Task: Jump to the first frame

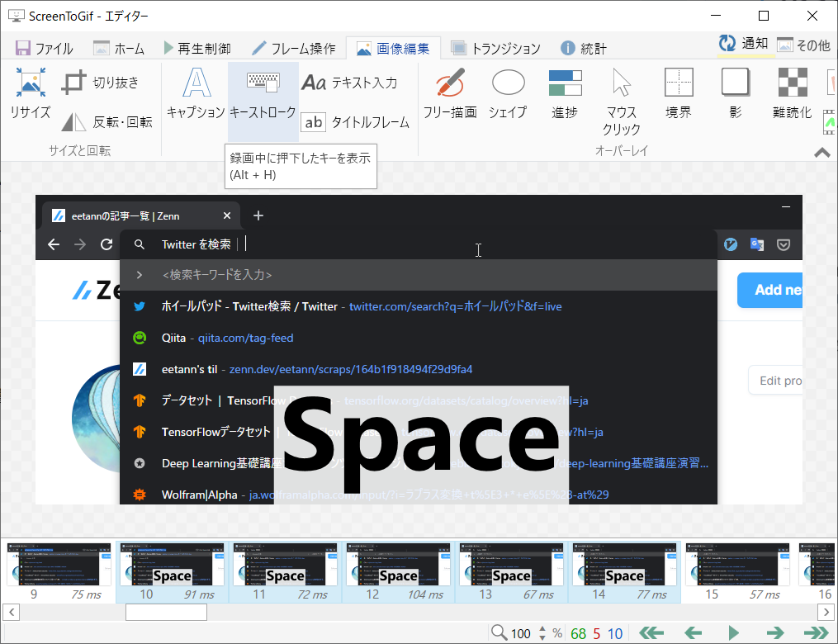Action: pyautogui.click(x=651, y=633)
